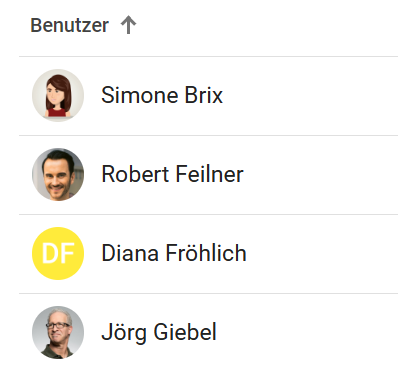Screen dimensions: 398x377
Task: Select the yellow DF initials avatar
Action: pyautogui.click(x=58, y=253)
